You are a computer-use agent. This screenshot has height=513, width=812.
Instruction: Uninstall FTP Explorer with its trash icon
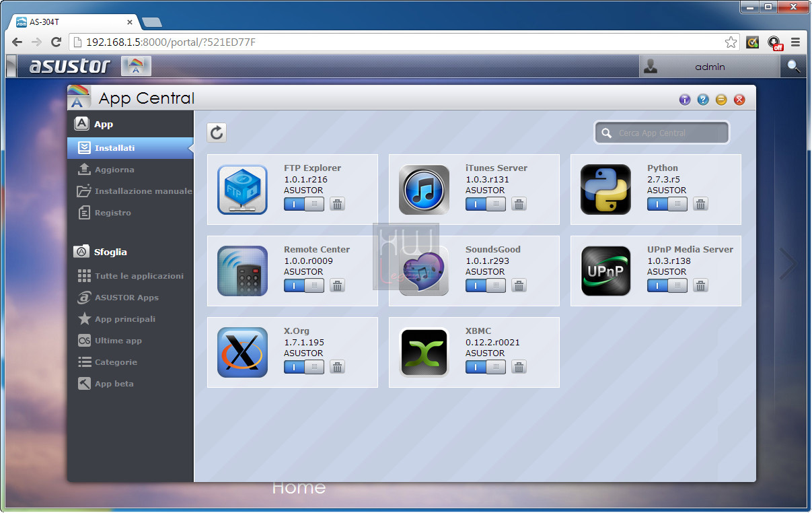point(338,204)
